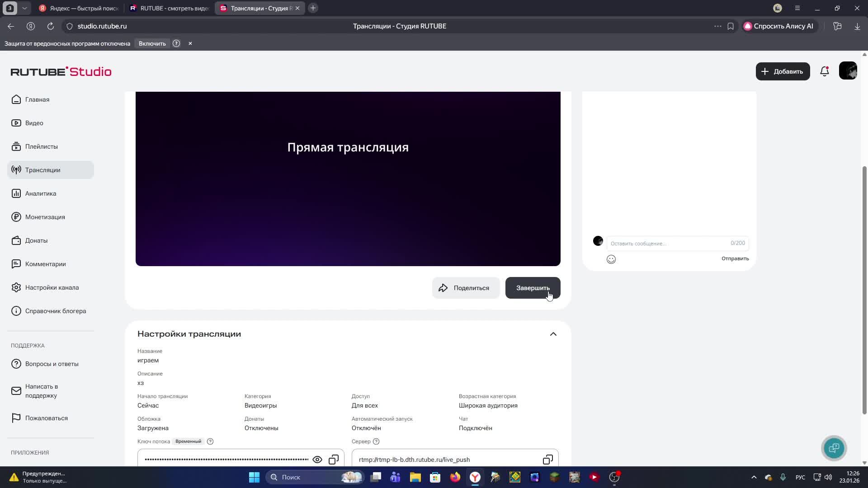Go to Монетизация sidebar section
This screenshot has height=488, width=868.
tap(45, 217)
